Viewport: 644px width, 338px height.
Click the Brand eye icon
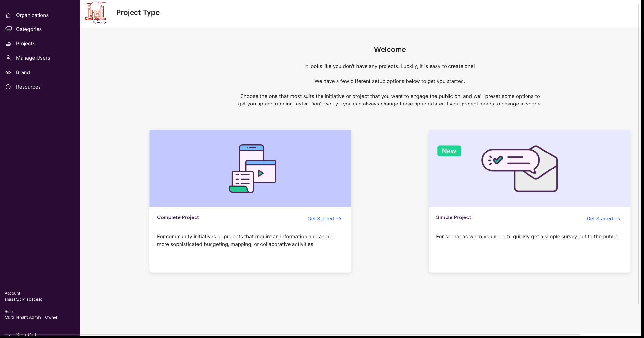[x=8, y=72]
